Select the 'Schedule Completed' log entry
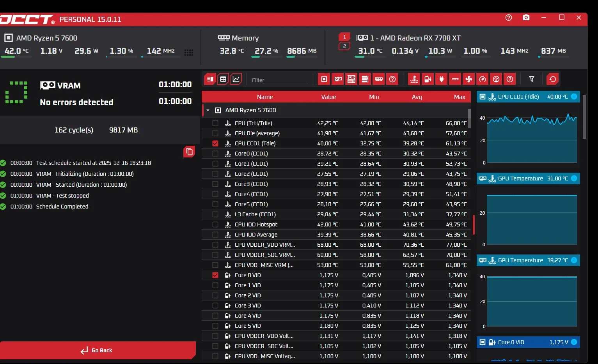The image size is (598, 364). point(62,207)
